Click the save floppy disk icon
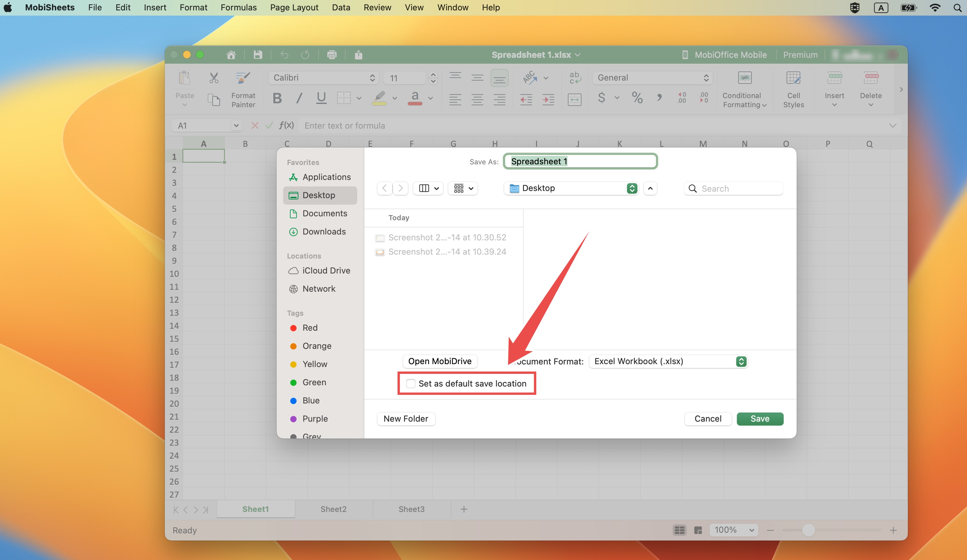 point(258,55)
